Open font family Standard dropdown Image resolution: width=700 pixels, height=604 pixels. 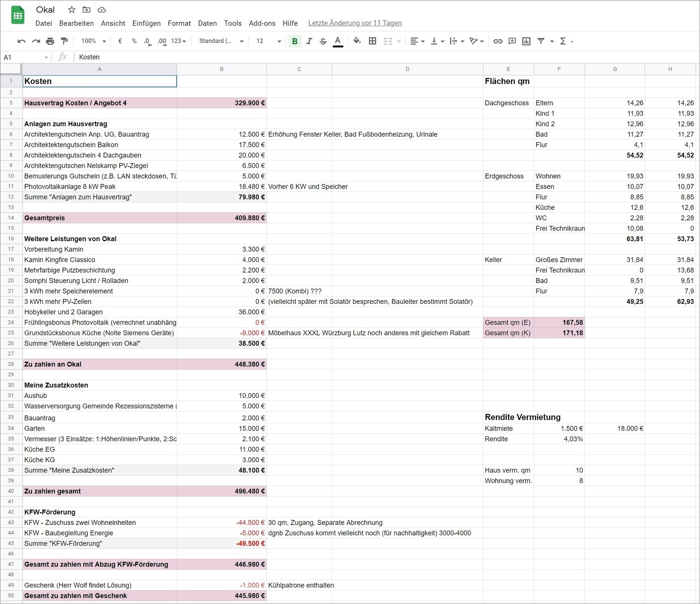221,41
